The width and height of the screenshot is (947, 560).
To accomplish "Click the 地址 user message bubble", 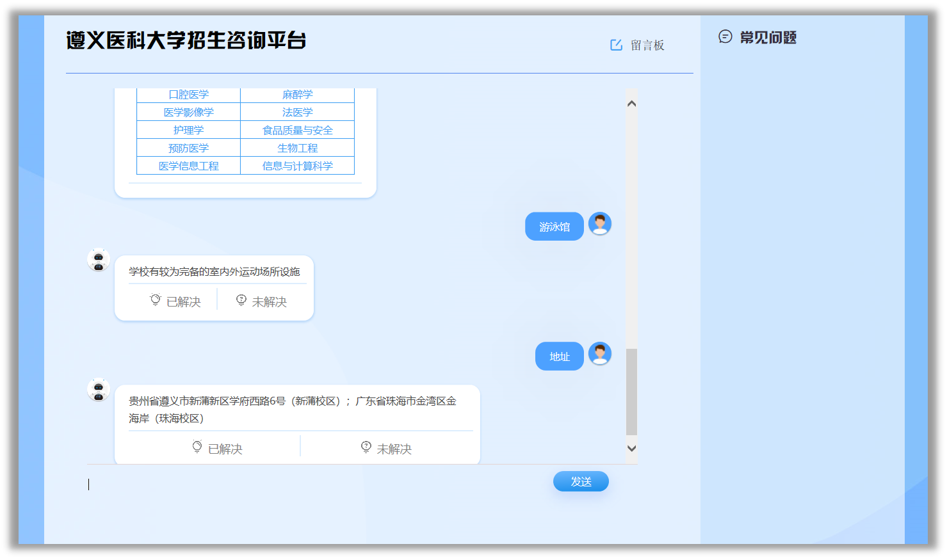I will point(560,356).
